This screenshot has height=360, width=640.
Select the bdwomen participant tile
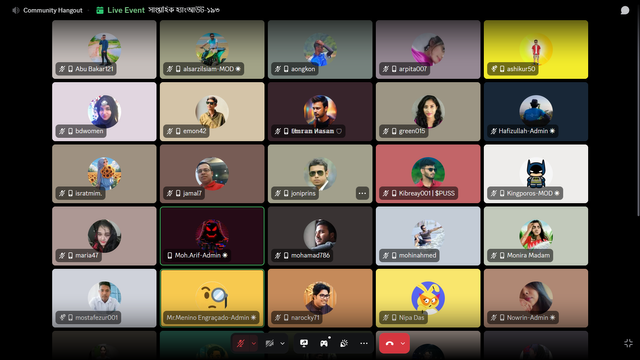click(x=104, y=111)
